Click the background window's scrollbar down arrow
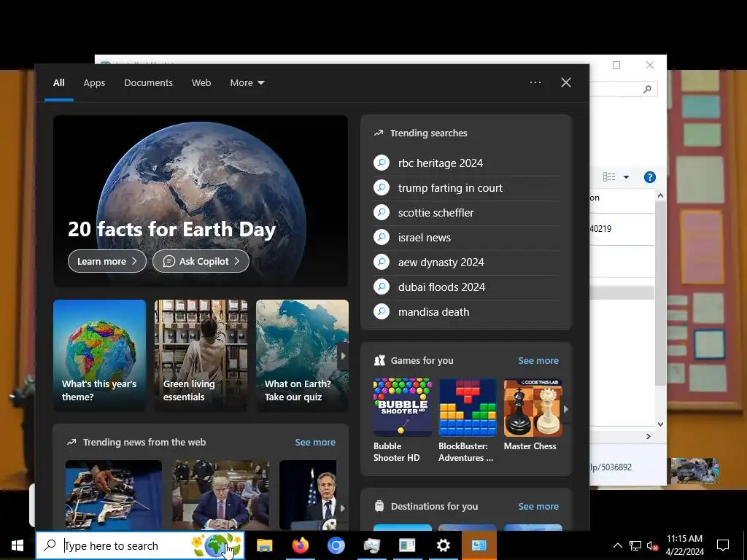This screenshot has height=560, width=747. click(660, 424)
